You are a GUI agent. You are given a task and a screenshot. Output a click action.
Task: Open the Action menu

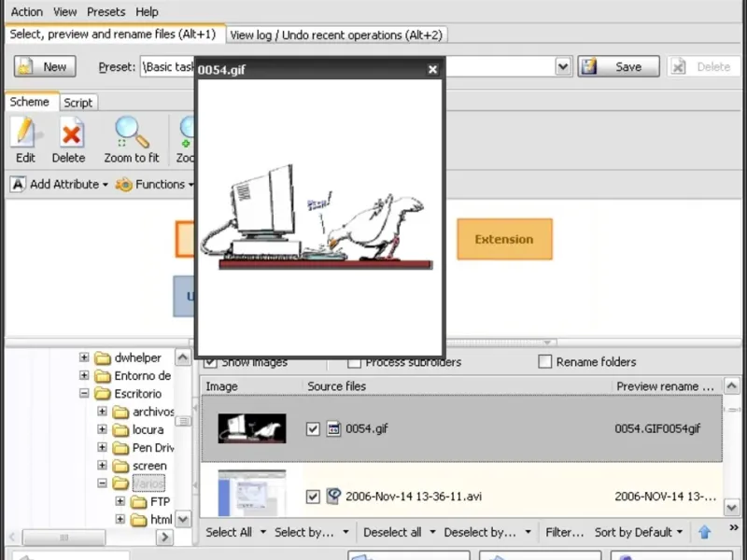tap(27, 12)
